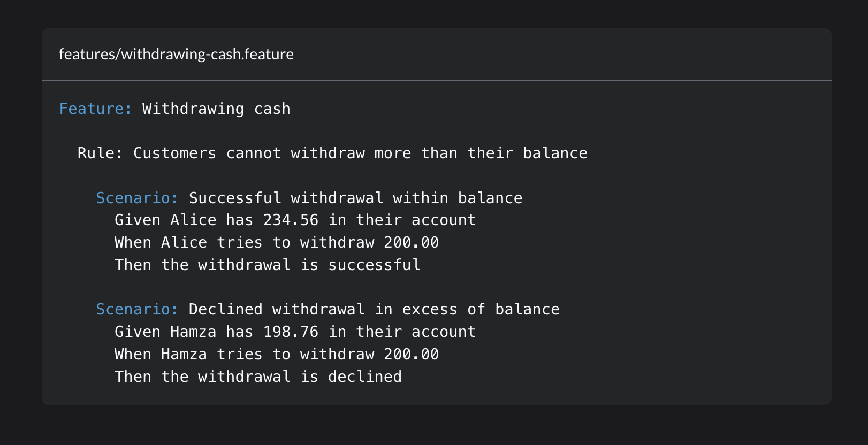Image resolution: width=868 pixels, height=445 pixels.
Task: Click the Scenario: keyword of the successful withdrawal
Action: (x=137, y=198)
